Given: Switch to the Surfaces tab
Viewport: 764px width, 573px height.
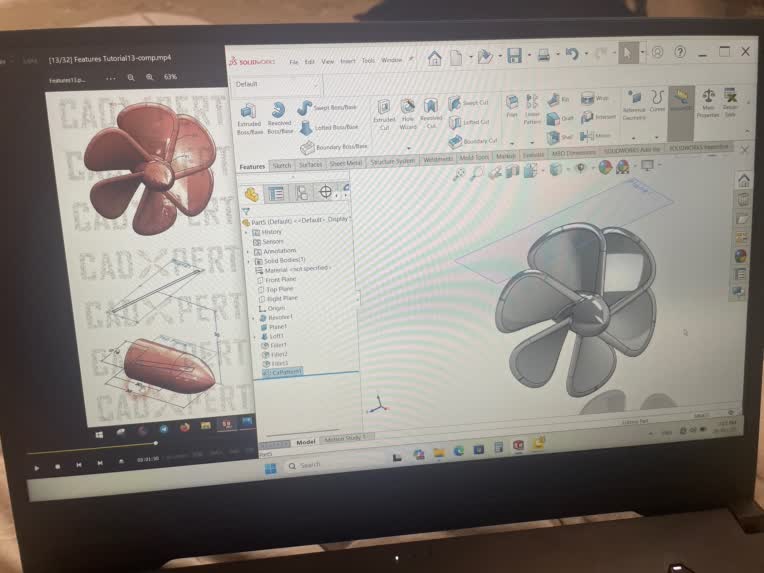Looking at the screenshot, I should 310,164.
